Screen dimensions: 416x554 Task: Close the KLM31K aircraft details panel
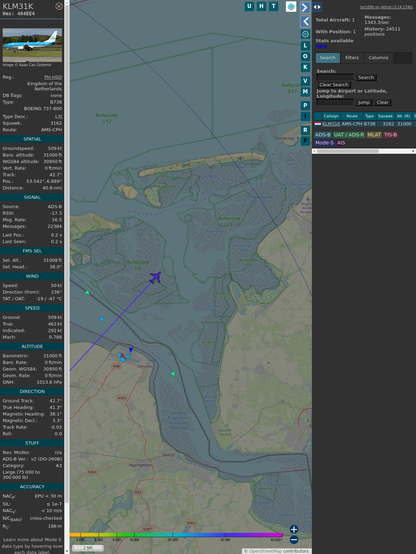click(x=59, y=6)
